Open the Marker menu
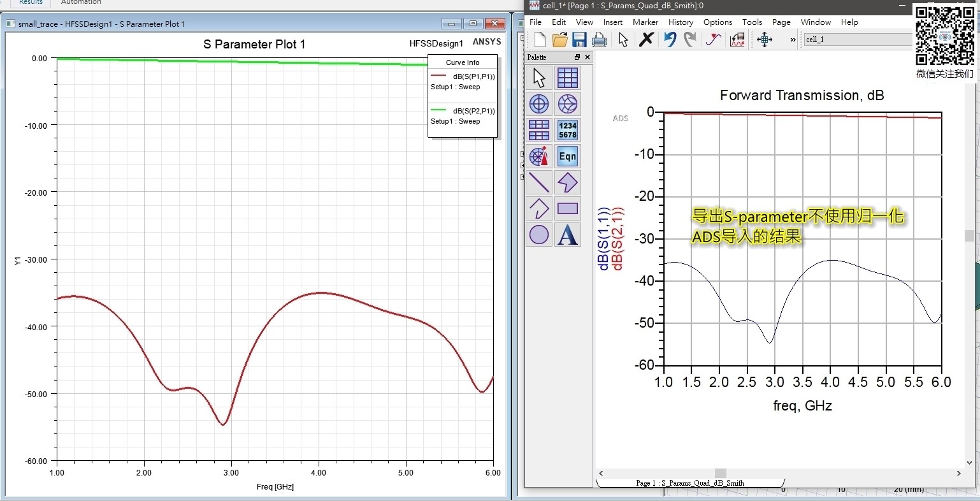Viewport: 980px width, 501px height. click(x=645, y=22)
